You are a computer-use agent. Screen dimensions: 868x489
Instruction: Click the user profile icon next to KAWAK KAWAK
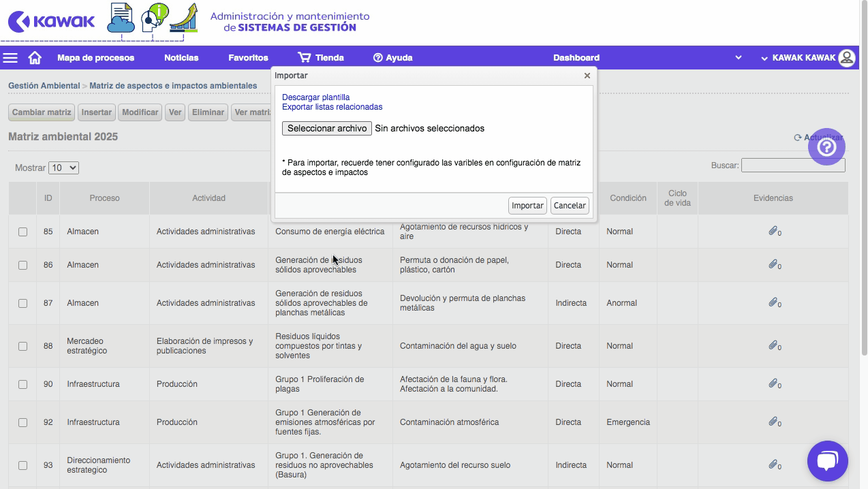(x=847, y=58)
